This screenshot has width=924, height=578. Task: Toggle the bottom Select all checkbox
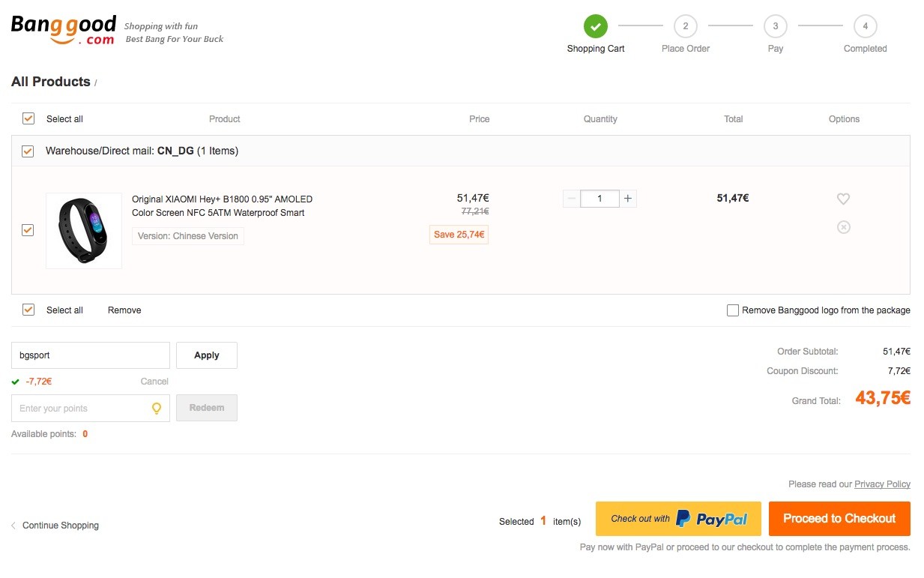tap(28, 310)
